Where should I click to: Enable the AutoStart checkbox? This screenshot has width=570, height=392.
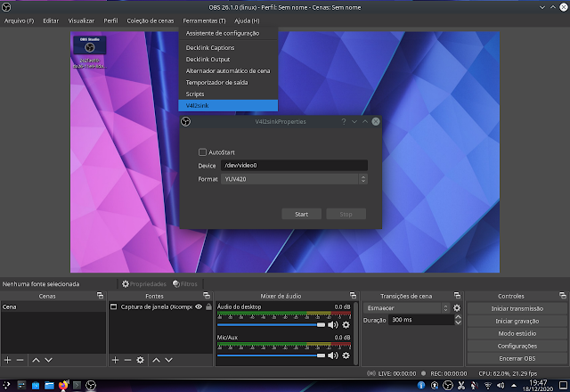(x=202, y=152)
